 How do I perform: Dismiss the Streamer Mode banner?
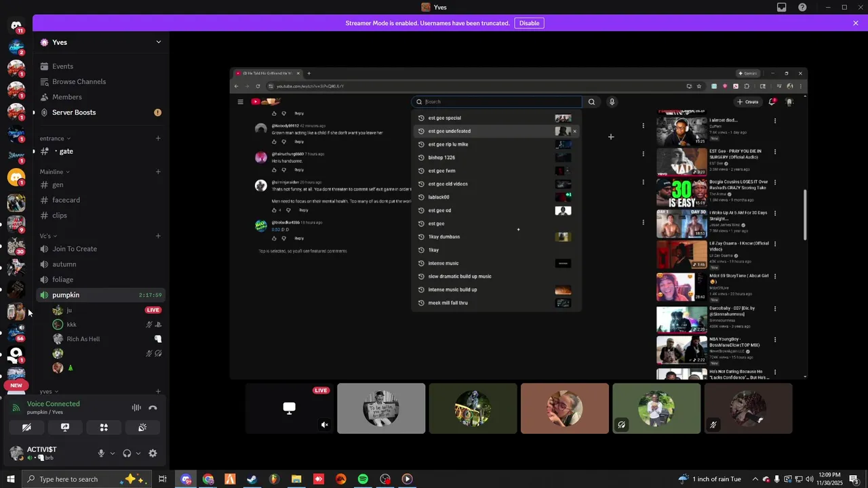856,23
